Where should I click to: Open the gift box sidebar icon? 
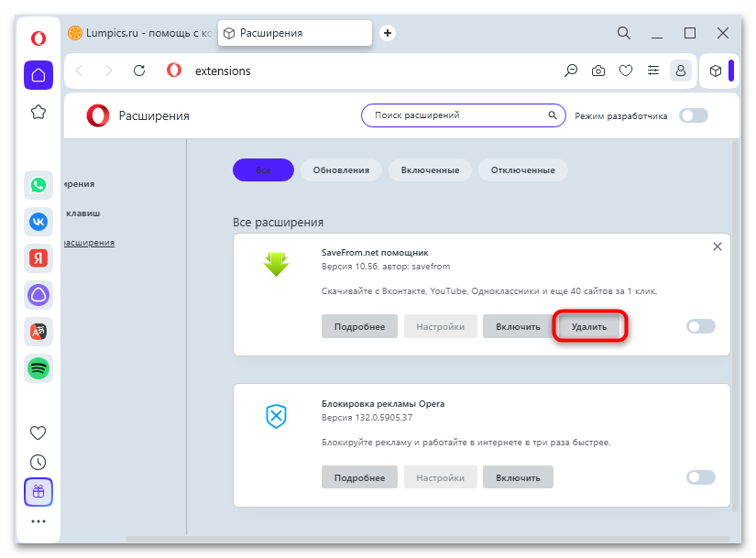[38, 492]
